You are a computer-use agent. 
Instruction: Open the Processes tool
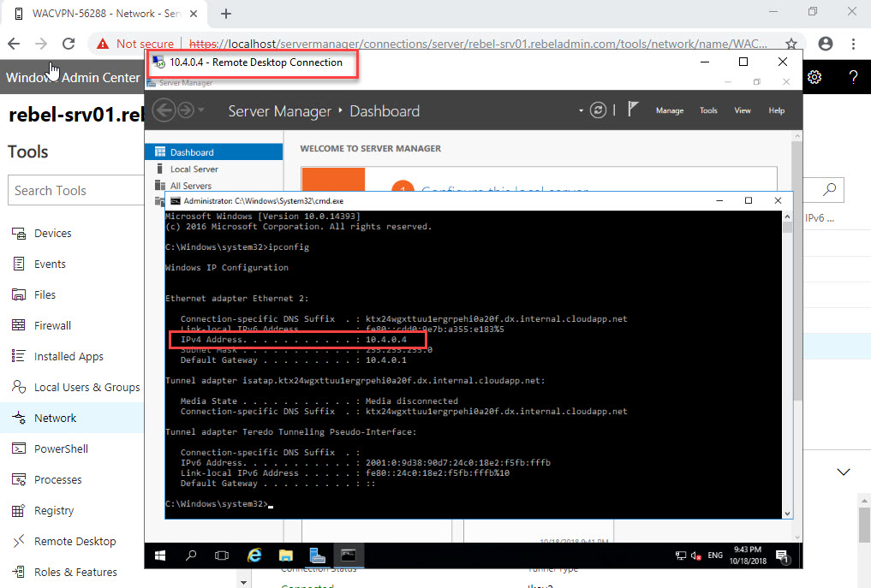[57, 479]
